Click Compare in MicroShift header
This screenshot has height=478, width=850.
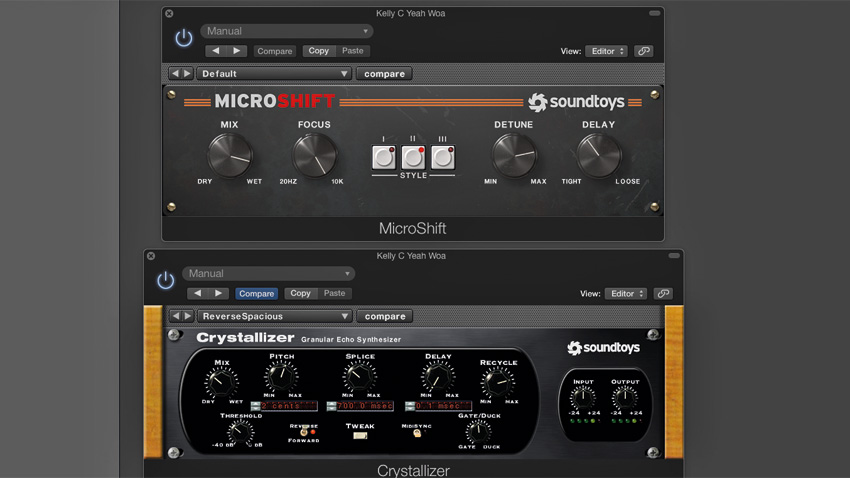pos(274,51)
